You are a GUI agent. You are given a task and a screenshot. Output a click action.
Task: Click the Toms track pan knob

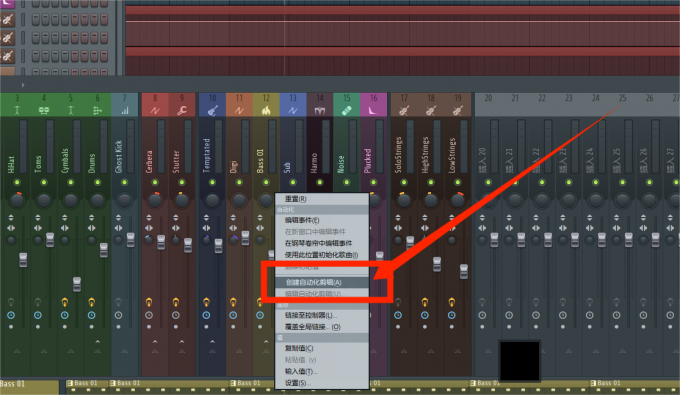[x=44, y=200]
